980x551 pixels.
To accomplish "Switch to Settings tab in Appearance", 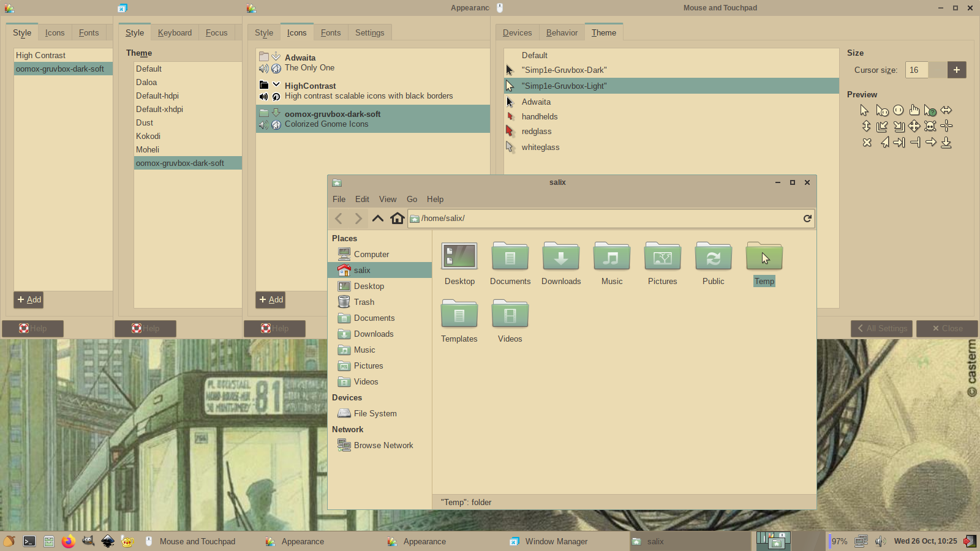I will [x=369, y=32].
